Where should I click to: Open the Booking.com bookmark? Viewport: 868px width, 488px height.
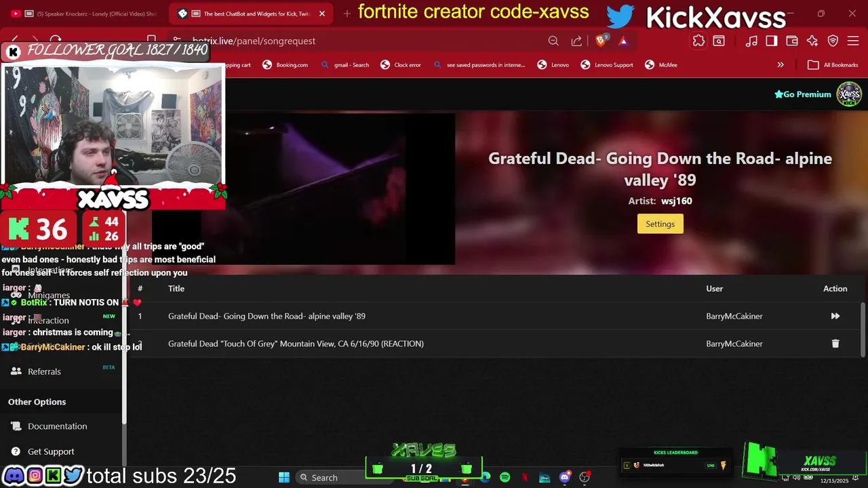[x=285, y=65]
